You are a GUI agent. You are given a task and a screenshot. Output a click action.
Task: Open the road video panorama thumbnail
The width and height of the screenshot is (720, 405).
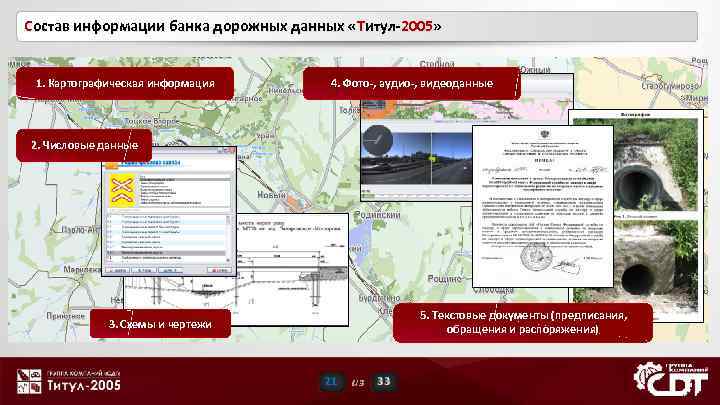(x=416, y=159)
